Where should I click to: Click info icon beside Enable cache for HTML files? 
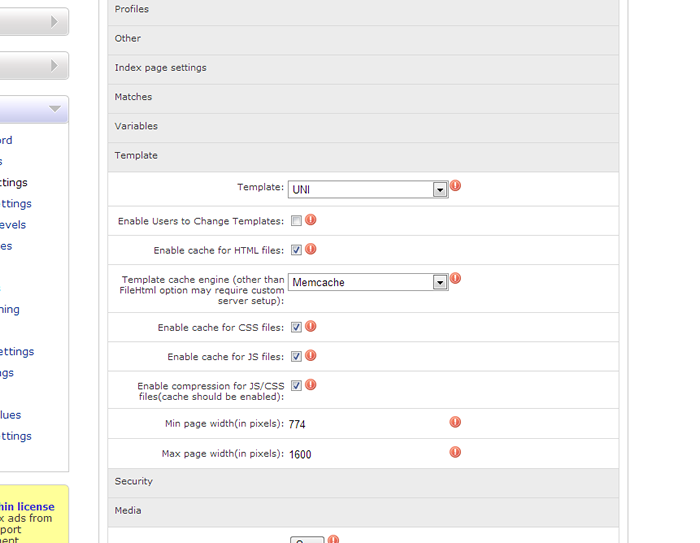pyautogui.click(x=310, y=249)
